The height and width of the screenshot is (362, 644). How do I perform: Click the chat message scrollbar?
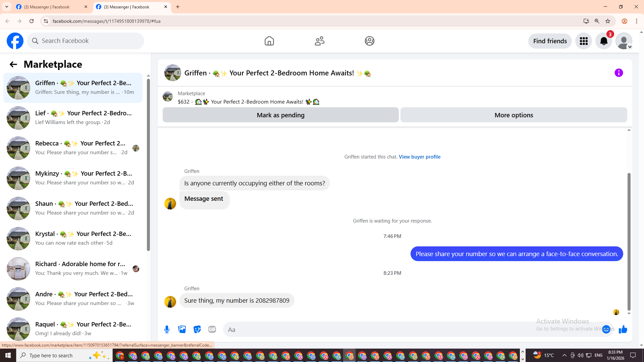(x=629, y=241)
